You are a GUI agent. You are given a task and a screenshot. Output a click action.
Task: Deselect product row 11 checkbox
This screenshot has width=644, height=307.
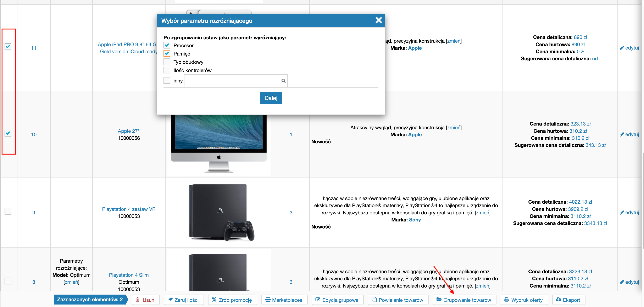tap(8, 46)
